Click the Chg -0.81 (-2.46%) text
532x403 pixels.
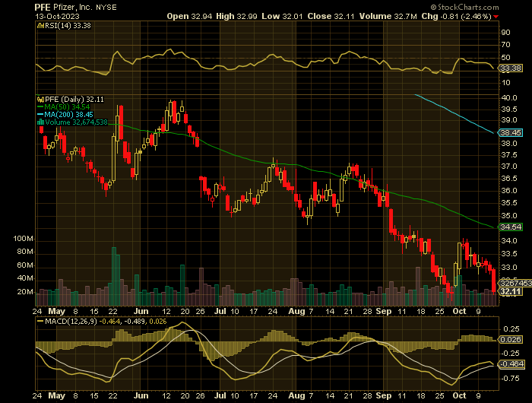456,16
